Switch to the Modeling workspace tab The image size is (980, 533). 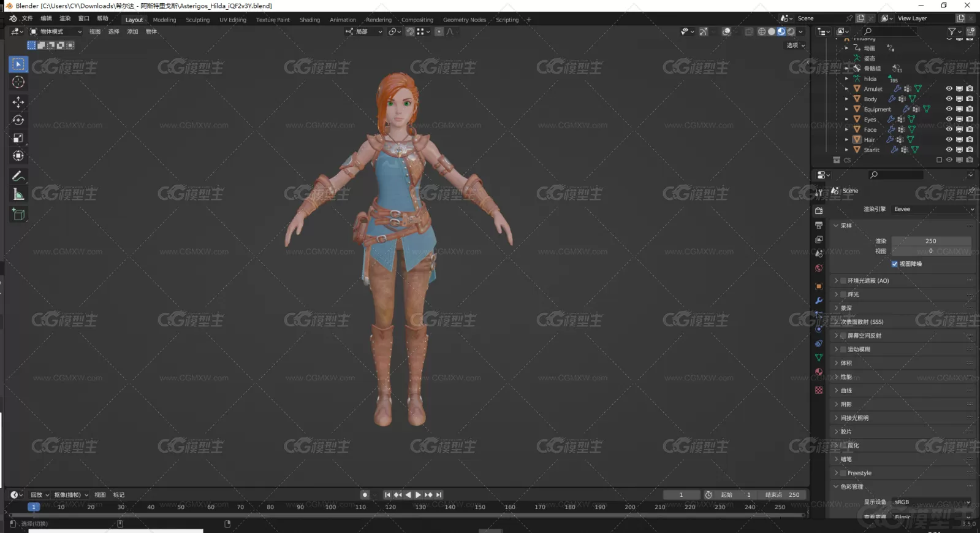[164, 20]
